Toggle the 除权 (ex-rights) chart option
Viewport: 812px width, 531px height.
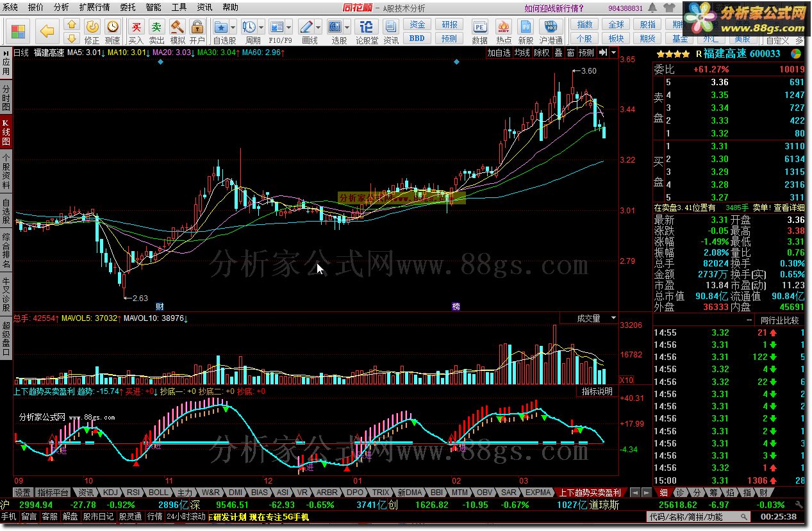[542, 53]
